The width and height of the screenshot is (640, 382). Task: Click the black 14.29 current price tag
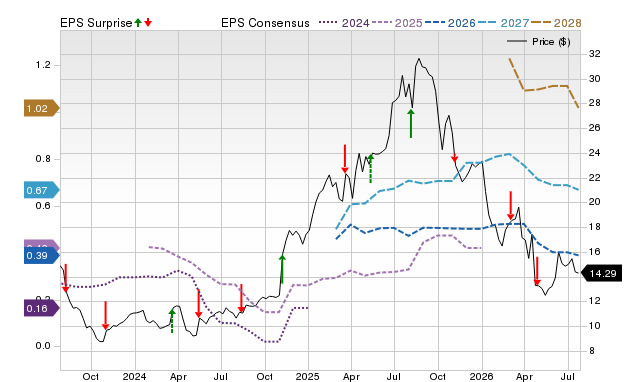tap(601, 273)
